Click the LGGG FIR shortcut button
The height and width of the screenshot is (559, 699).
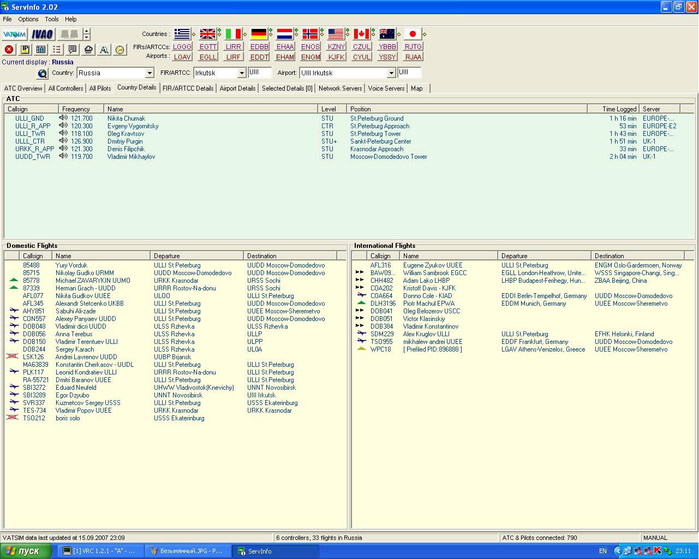point(182,47)
